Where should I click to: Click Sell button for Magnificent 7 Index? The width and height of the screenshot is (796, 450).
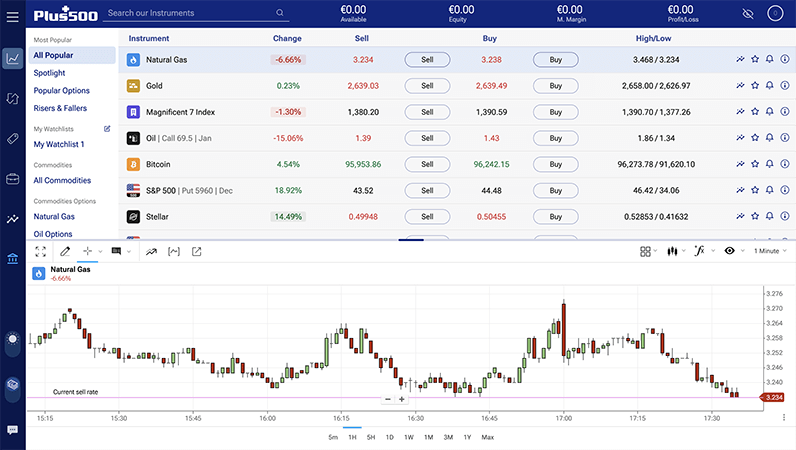[427, 112]
